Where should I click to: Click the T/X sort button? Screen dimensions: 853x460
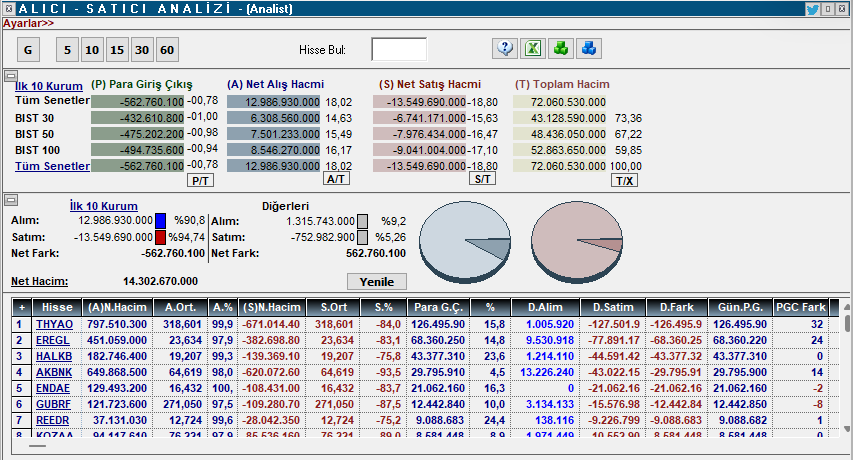(625, 181)
